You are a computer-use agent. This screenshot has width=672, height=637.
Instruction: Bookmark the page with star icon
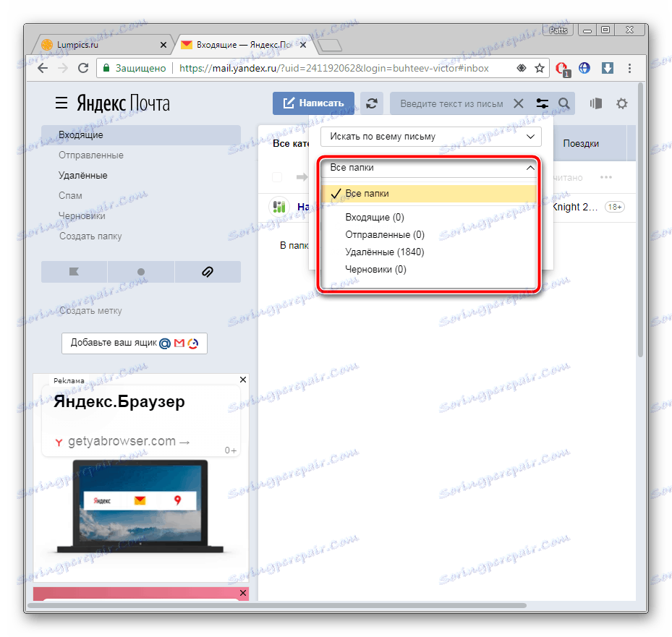click(x=539, y=68)
